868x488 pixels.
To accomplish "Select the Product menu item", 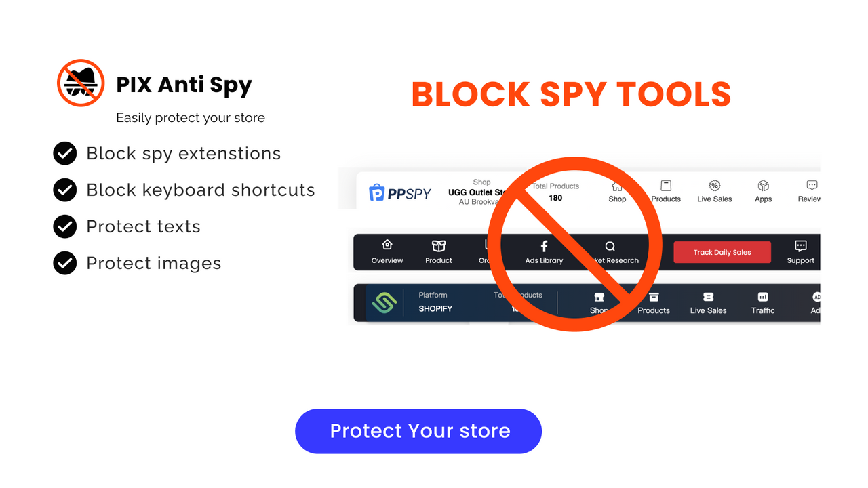I will pyautogui.click(x=438, y=251).
